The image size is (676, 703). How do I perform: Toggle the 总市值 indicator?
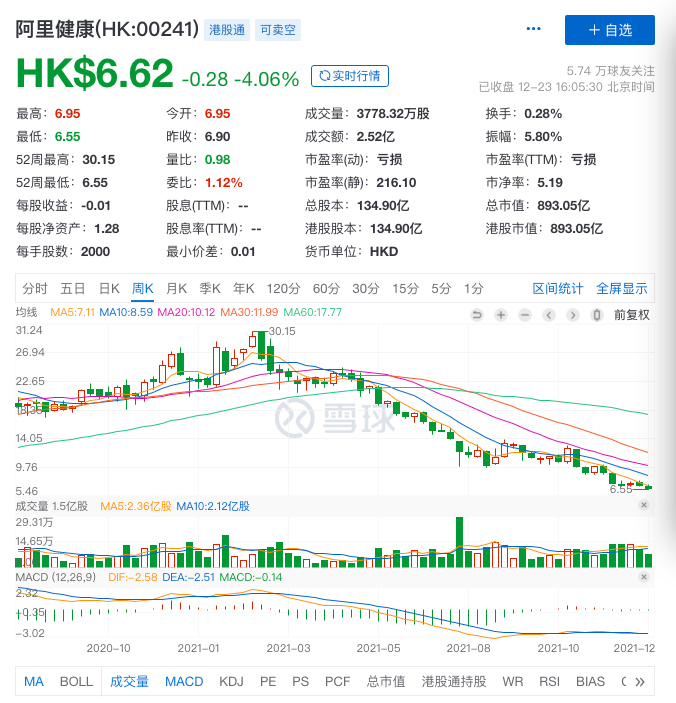tap(386, 681)
